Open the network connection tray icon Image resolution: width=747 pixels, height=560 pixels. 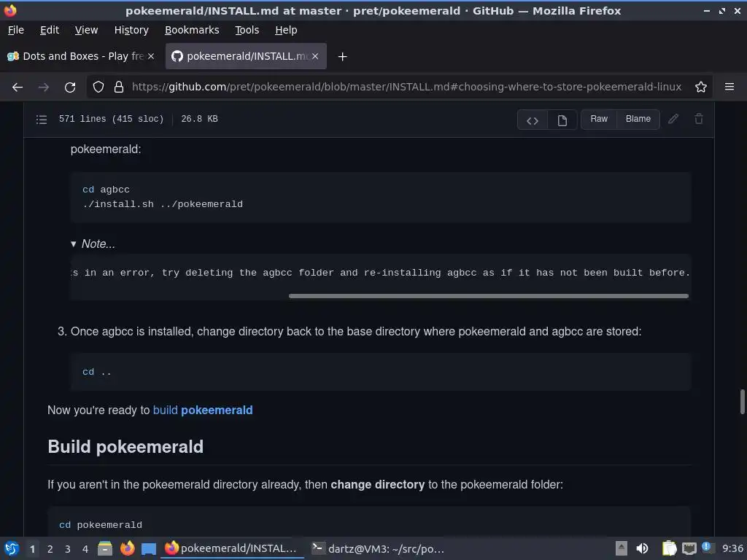689,549
